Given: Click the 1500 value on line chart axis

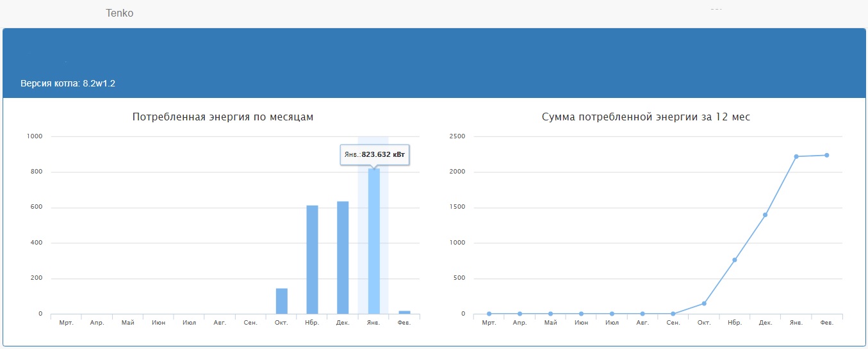Looking at the screenshot, I should tap(457, 207).
